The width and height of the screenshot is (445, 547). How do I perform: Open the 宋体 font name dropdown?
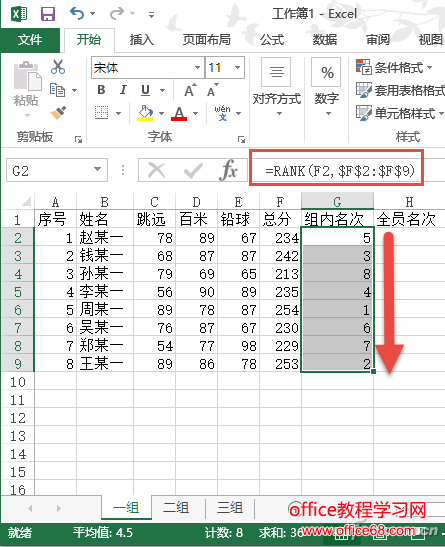tap(197, 67)
